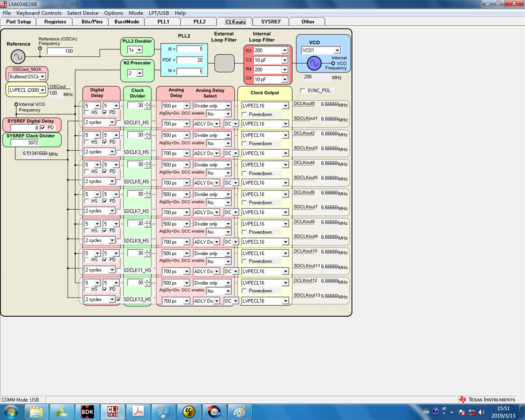Toggle Powerdown checkbox for DCLKout6
Viewport: 525px width, 420px height.
(x=244, y=203)
